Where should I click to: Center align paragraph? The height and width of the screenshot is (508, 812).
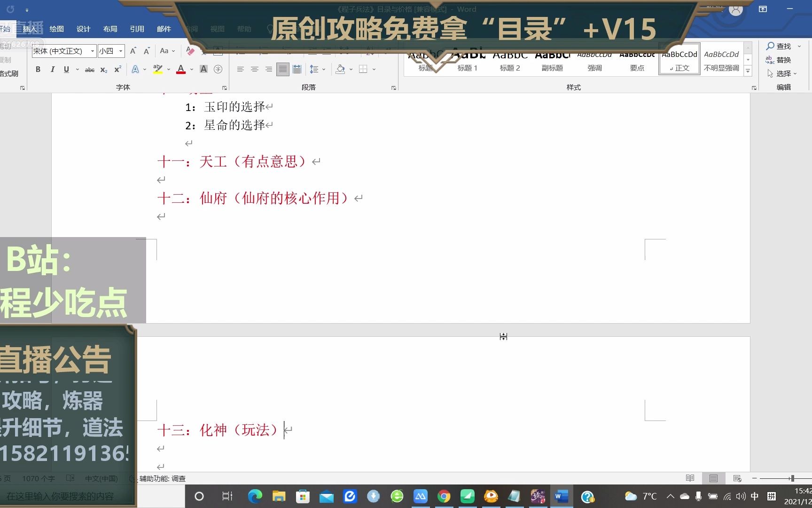tap(254, 69)
